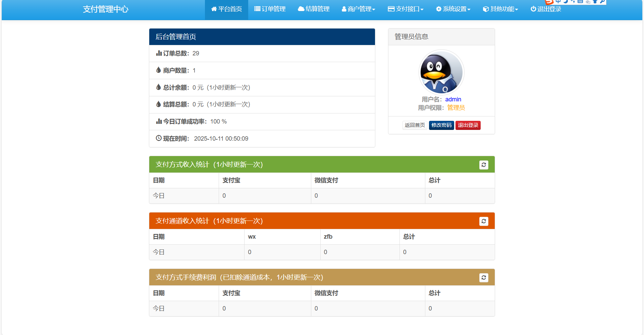Click the Sogou keyboard icon

coord(580,1)
